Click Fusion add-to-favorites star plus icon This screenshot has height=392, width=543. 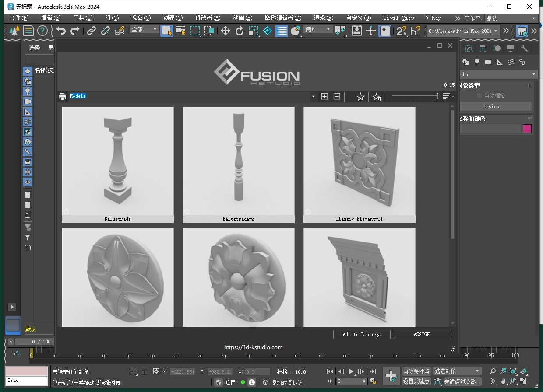pyautogui.click(x=376, y=97)
